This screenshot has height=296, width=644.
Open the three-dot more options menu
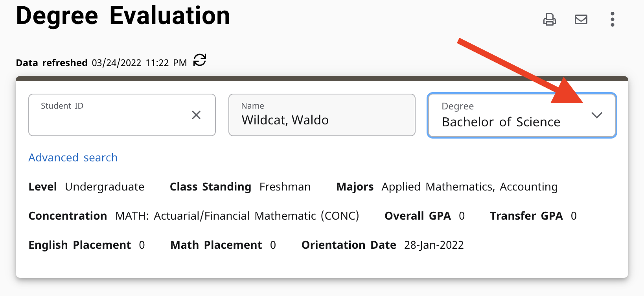pos(612,19)
